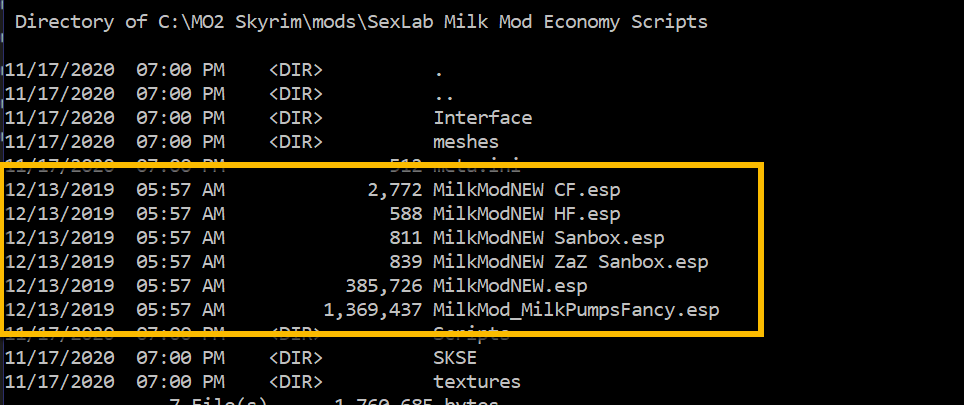964x405 pixels.
Task: Click the Directory of C:\MO2 Skyrim path line
Action: [x=362, y=22]
